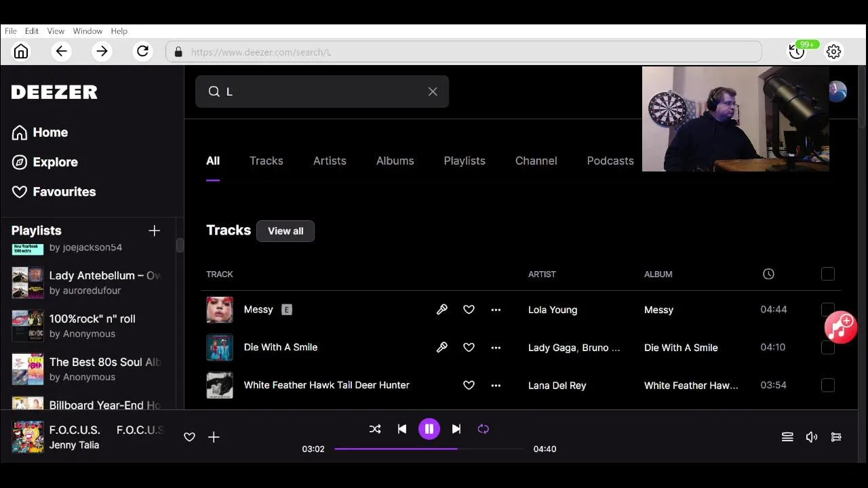Favourite the track Messy
Viewport: 868px width, 488px height.
[469, 310]
